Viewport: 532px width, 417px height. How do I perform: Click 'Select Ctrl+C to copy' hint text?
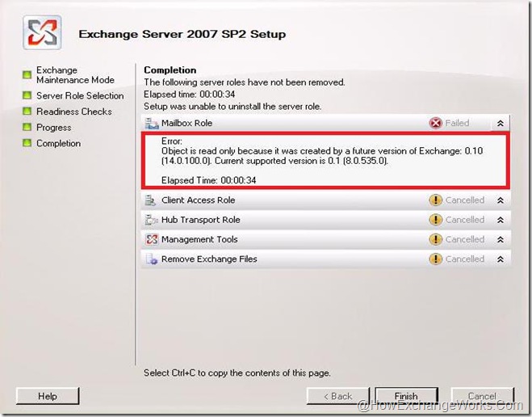[x=237, y=373]
